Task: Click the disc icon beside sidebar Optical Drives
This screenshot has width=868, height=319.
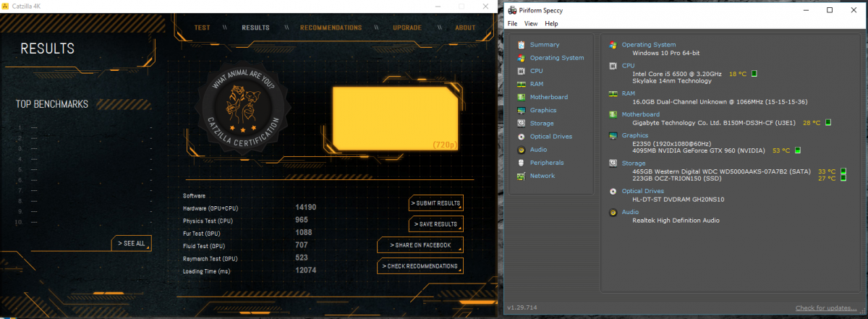Action: point(522,136)
